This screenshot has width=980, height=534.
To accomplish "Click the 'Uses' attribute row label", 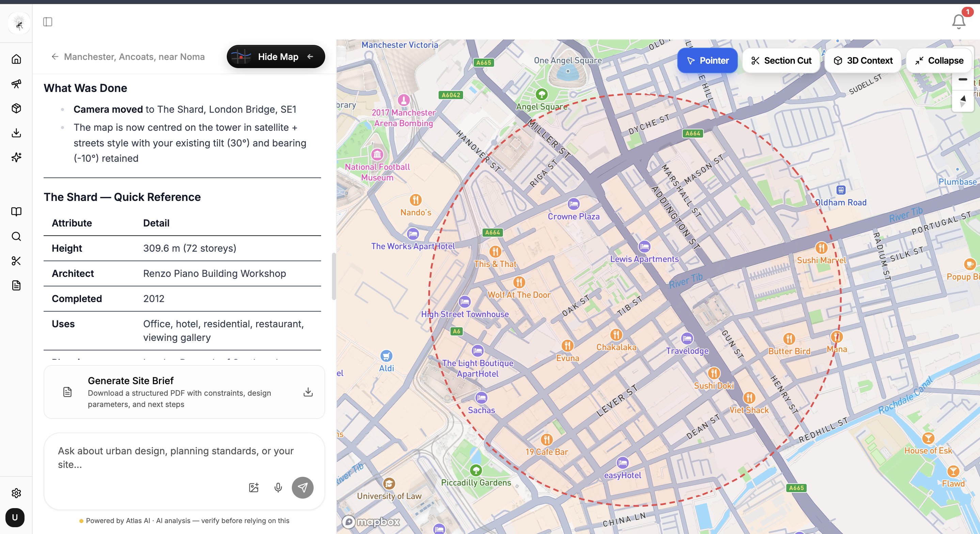I will point(63,324).
